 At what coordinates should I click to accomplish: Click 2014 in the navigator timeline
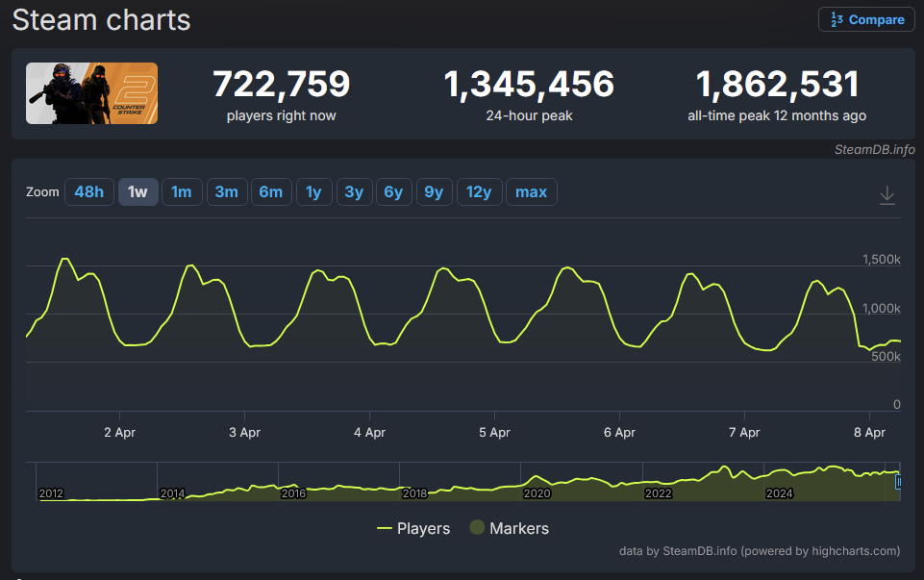tap(172, 493)
